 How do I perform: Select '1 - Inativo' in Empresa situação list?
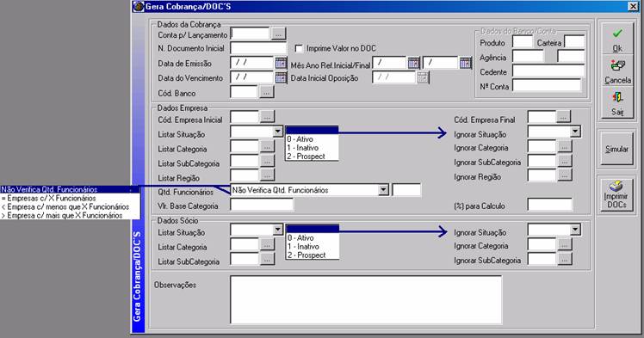coord(312,148)
